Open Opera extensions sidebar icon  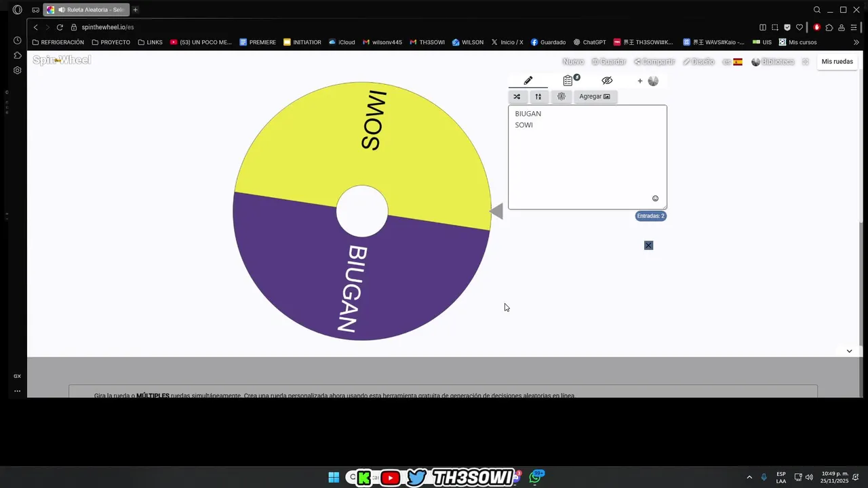pos(17,56)
